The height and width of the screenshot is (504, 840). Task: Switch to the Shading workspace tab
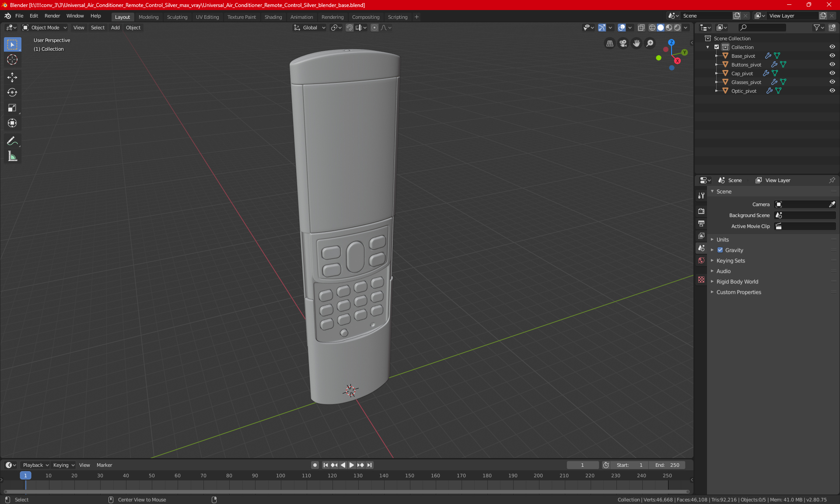point(273,17)
